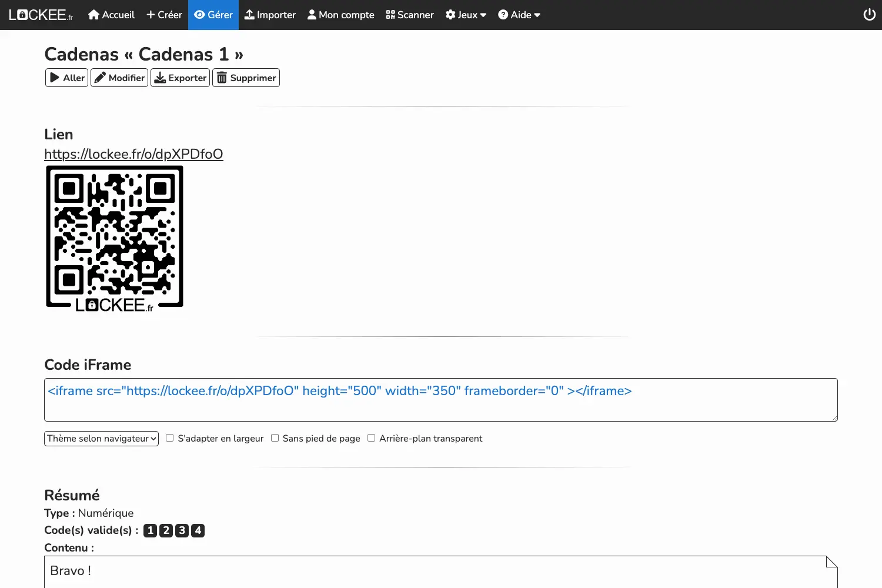Click the valid code digit 3 badge
This screenshot has width=882, height=588.
click(x=182, y=530)
